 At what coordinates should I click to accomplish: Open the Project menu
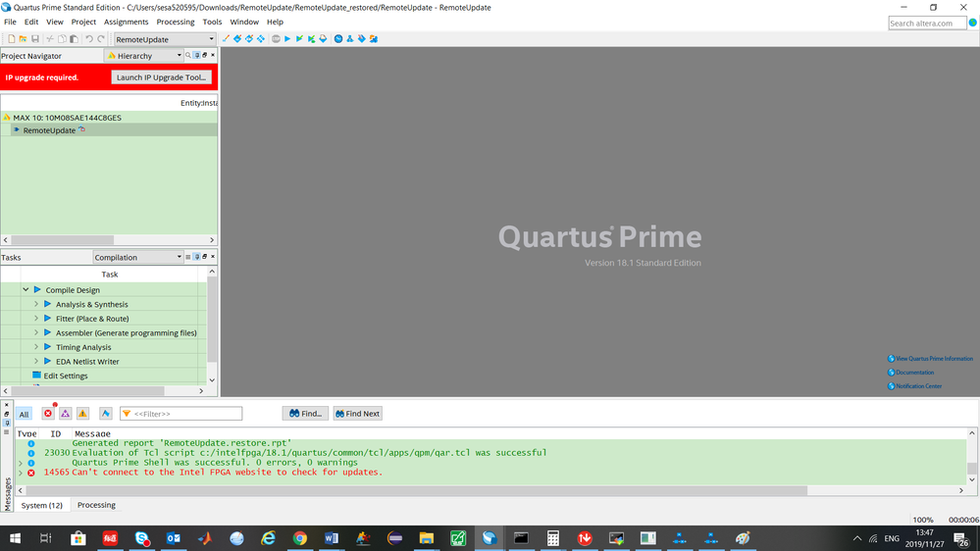point(83,22)
